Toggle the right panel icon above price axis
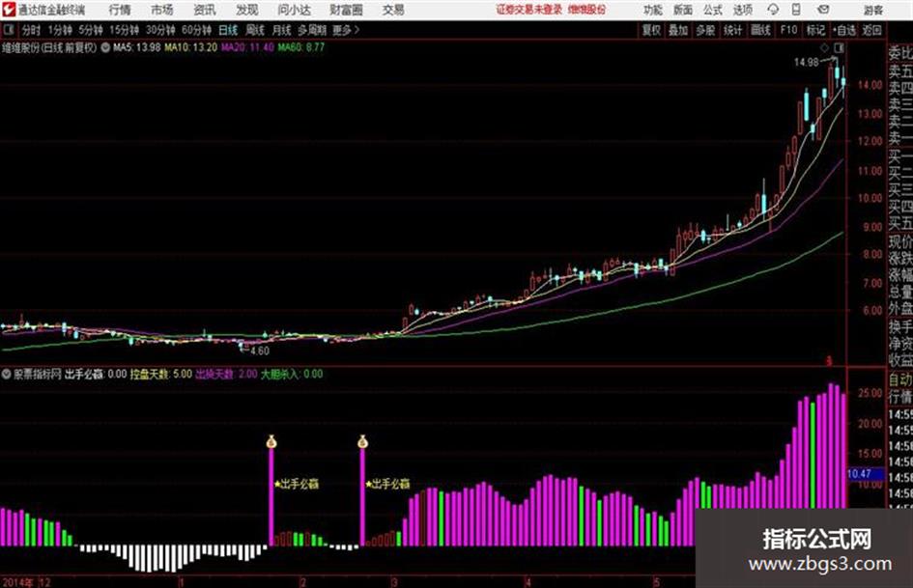The width and height of the screenshot is (913, 588). pos(839,47)
